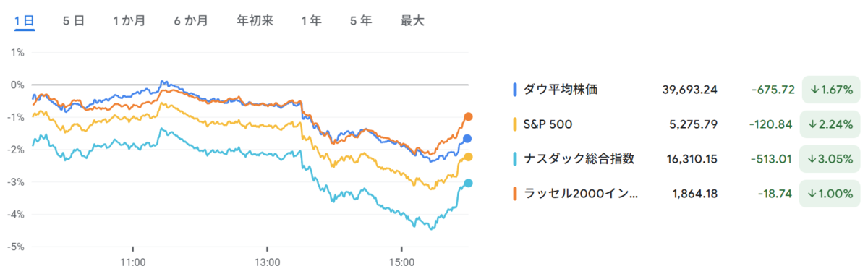Click the orange endpoint dot on the chart
868x274 pixels.
click(468, 116)
